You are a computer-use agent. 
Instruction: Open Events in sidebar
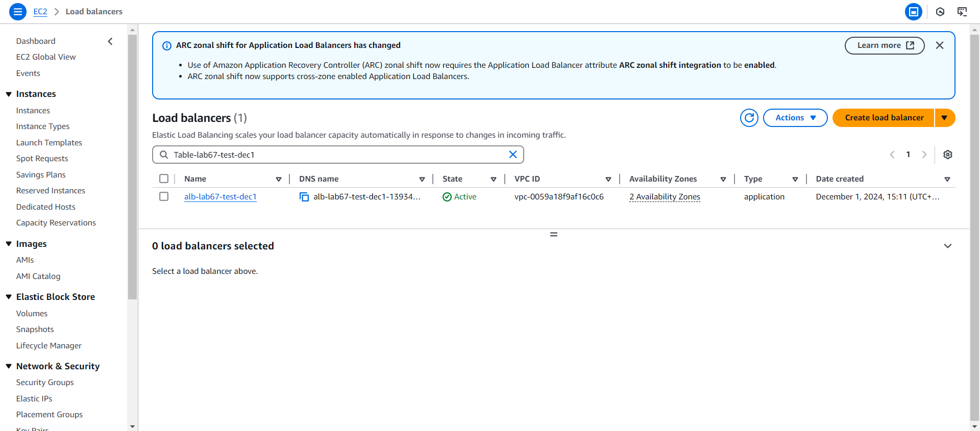28,73
